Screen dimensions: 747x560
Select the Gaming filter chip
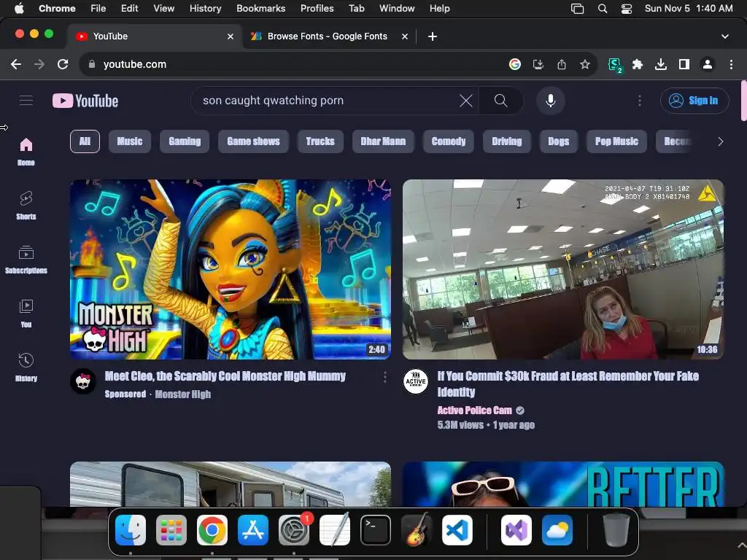click(185, 141)
